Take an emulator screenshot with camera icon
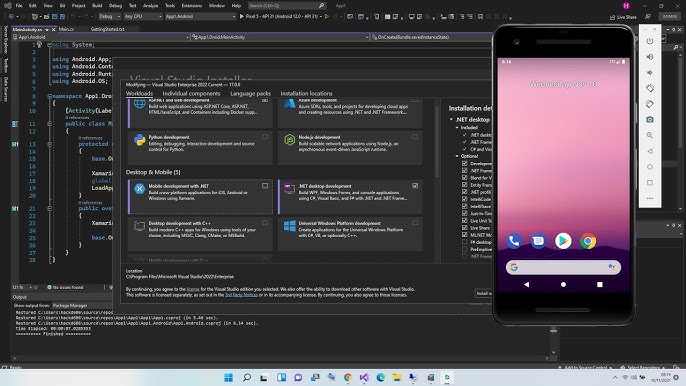686x386 pixels. [x=650, y=119]
